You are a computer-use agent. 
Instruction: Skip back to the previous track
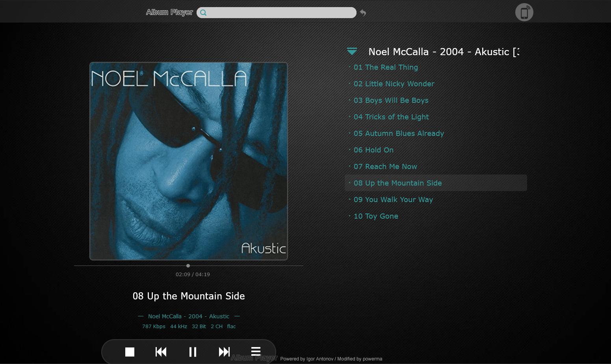(161, 352)
